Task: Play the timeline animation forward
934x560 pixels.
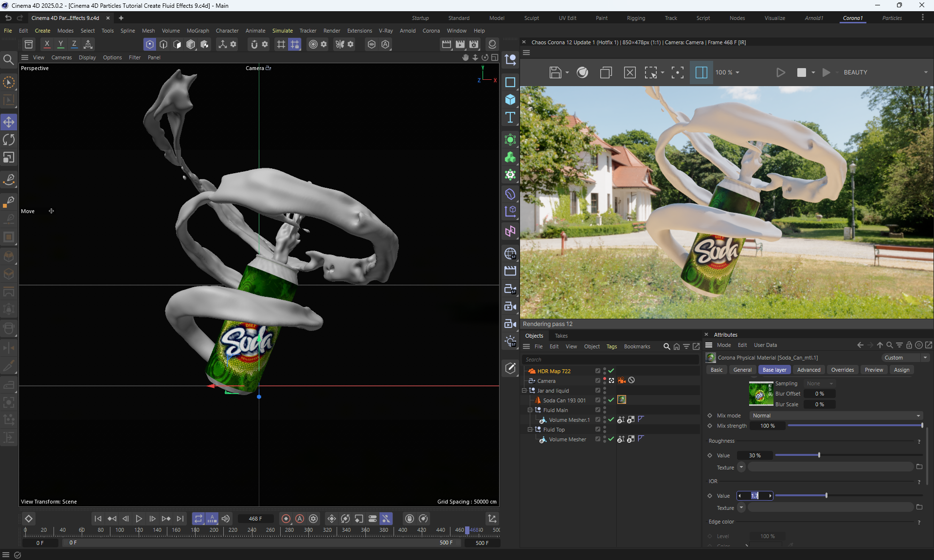Action: click(x=139, y=519)
